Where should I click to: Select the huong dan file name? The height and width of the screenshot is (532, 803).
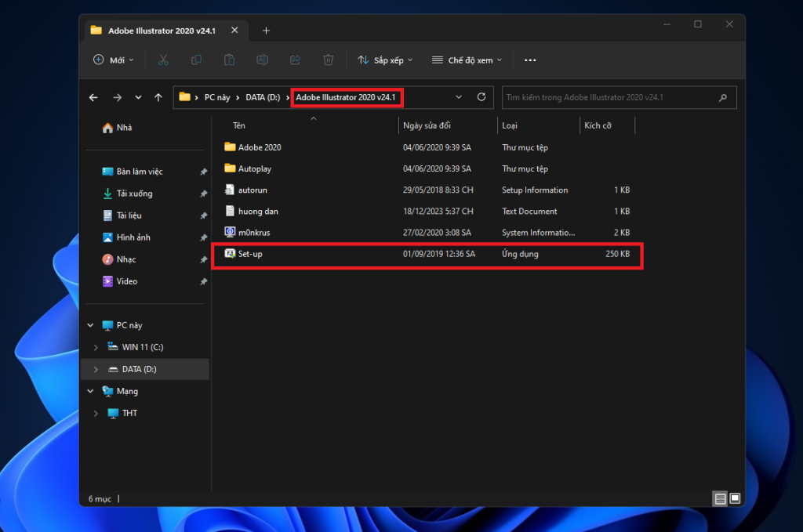pos(258,212)
